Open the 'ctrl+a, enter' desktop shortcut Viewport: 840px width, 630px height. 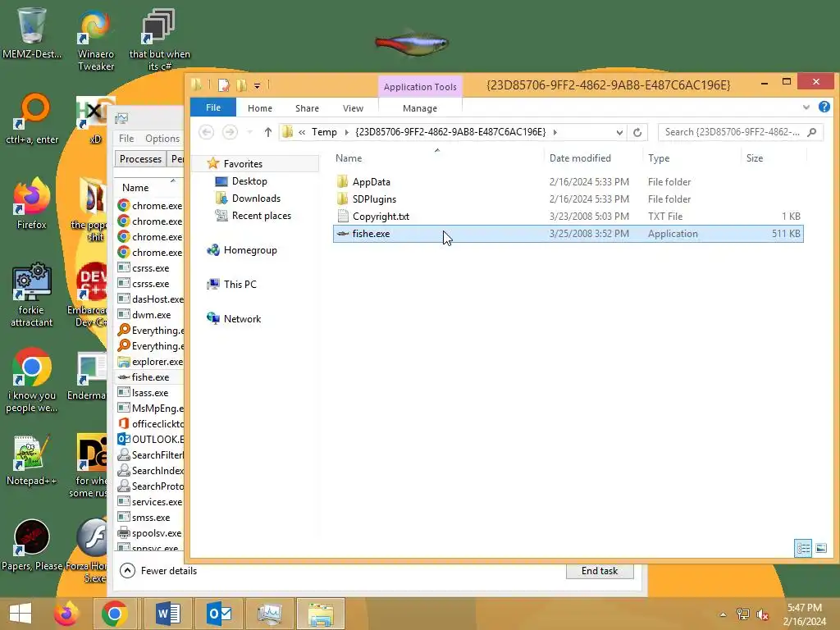tap(32, 119)
